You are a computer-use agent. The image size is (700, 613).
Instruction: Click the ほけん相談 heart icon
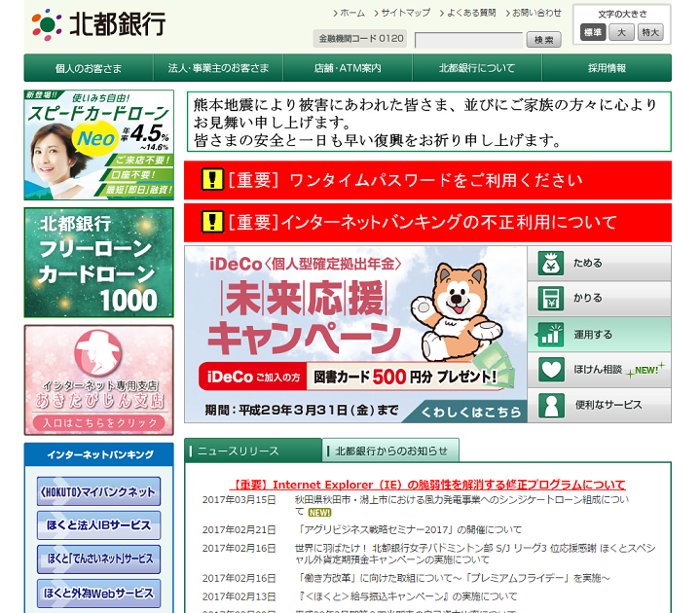[x=551, y=370]
